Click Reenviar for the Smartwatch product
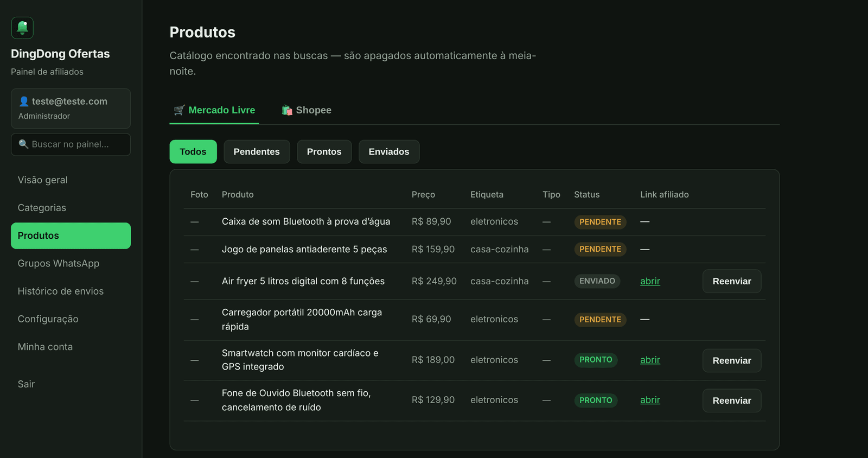Image resolution: width=868 pixels, height=458 pixels. coord(732,360)
